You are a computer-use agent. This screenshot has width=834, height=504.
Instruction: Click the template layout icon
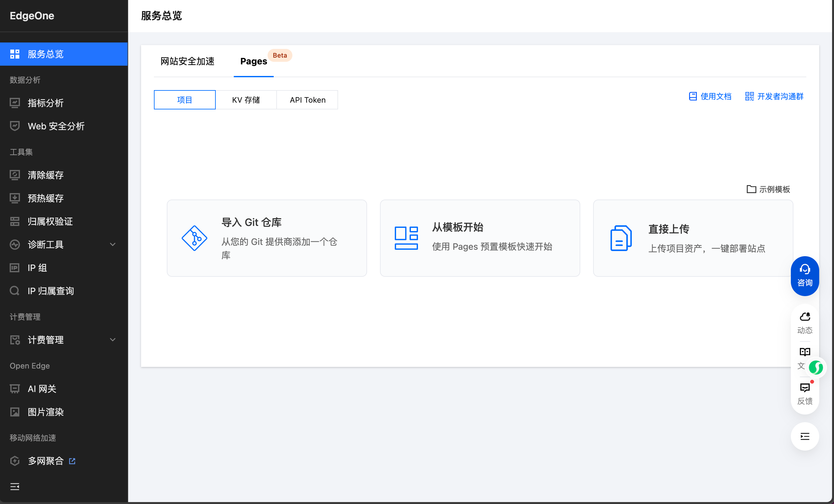click(x=406, y=238)
